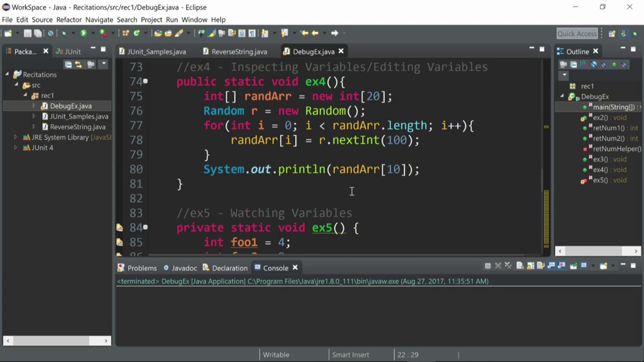Switch to the Java perspective icon

pos(623,34)
